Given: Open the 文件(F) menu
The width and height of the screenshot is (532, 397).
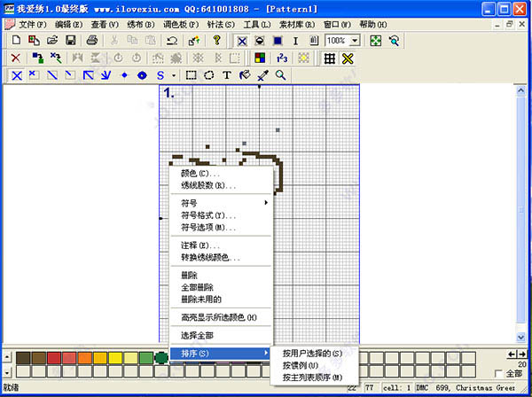Looking at the screenshot, I should 33,25.
